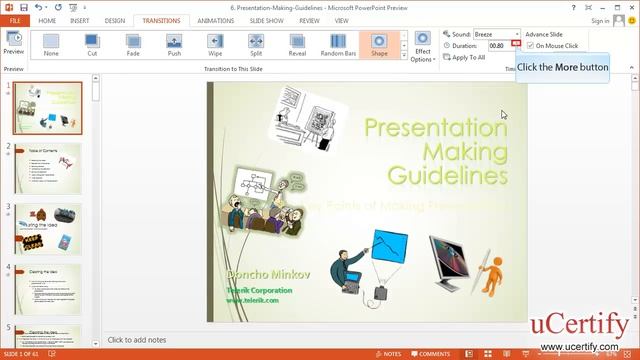Click the account avatar picture icon
The height and width of the screenshot is (360, 640).
point(619,21)
